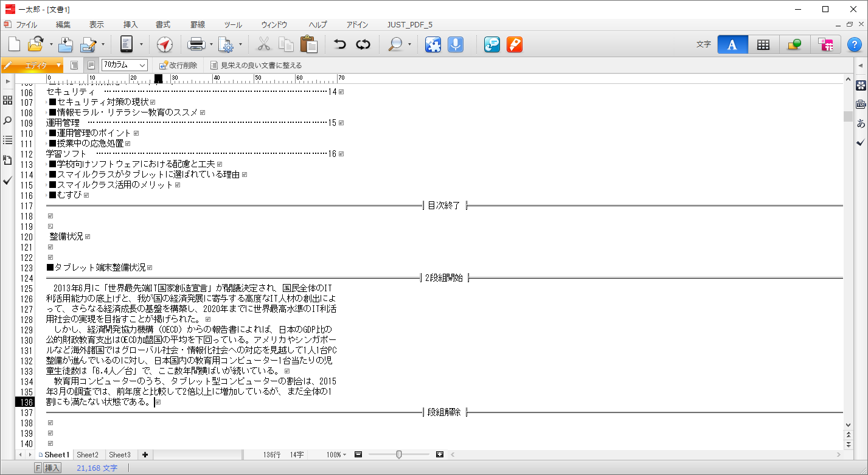Click the 改行削除 button
The image size is (868, 475).
[178, 65]
